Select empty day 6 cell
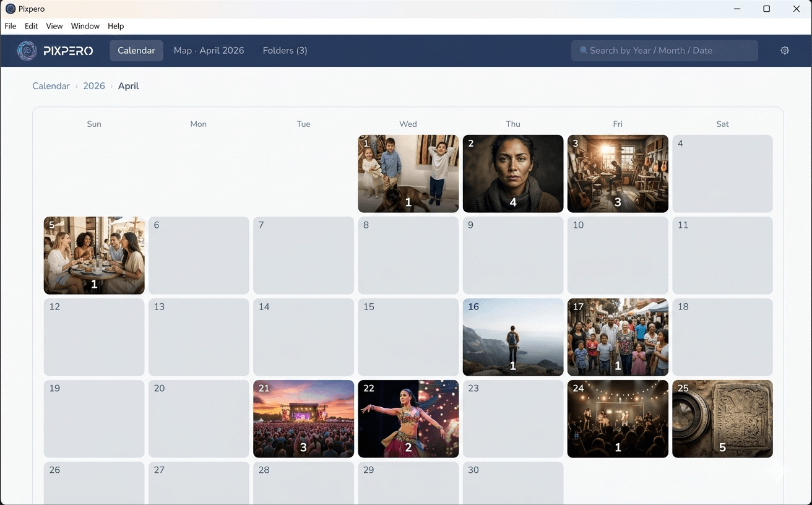The image size is (812, 505). (199, 256)
